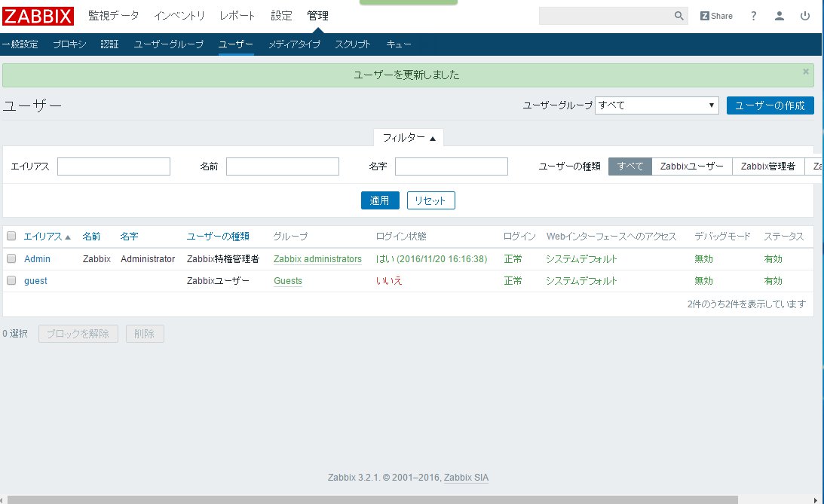This screenshot has height=504, width=824.
Task: Click guest's いいえ login status
Action: pos(389,281)
